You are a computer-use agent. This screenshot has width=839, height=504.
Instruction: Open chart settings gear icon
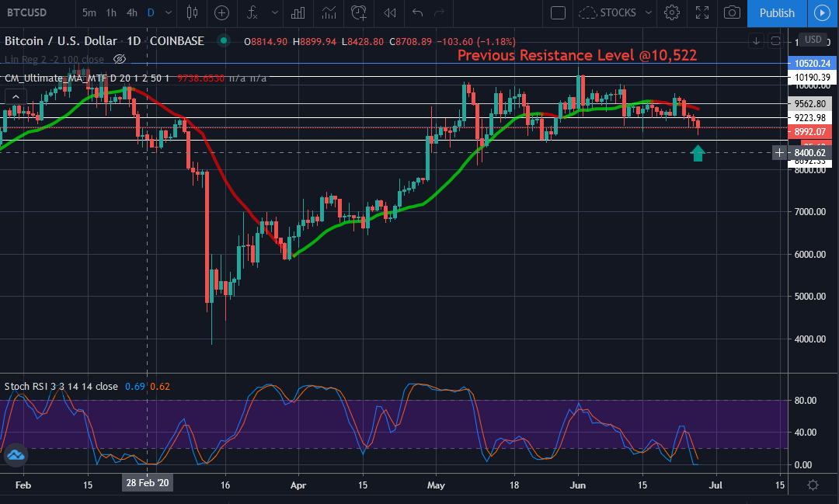[x=672, y=12]
